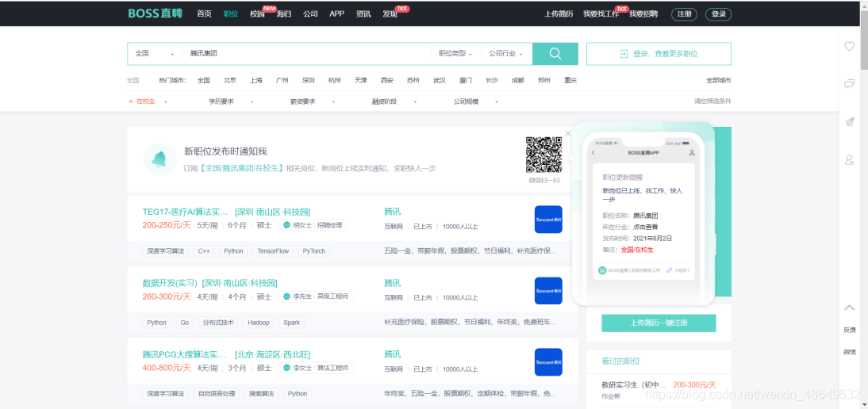The height and width of the screenshot is (409, 868).
Task: Click the chat bubble icon in right sidebar
Action: click(x=849, y=84)
